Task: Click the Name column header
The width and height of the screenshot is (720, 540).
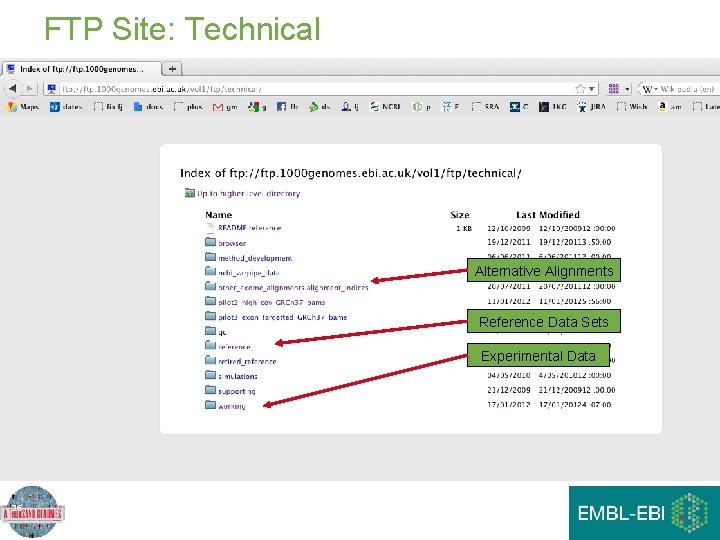Action: (x=219, y=214)
